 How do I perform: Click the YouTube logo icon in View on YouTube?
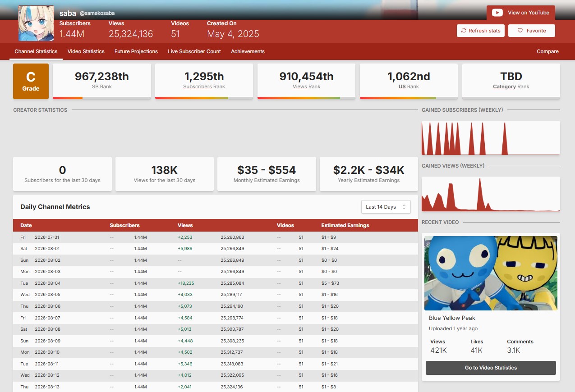pyautogui.click(x=497, y=13)
